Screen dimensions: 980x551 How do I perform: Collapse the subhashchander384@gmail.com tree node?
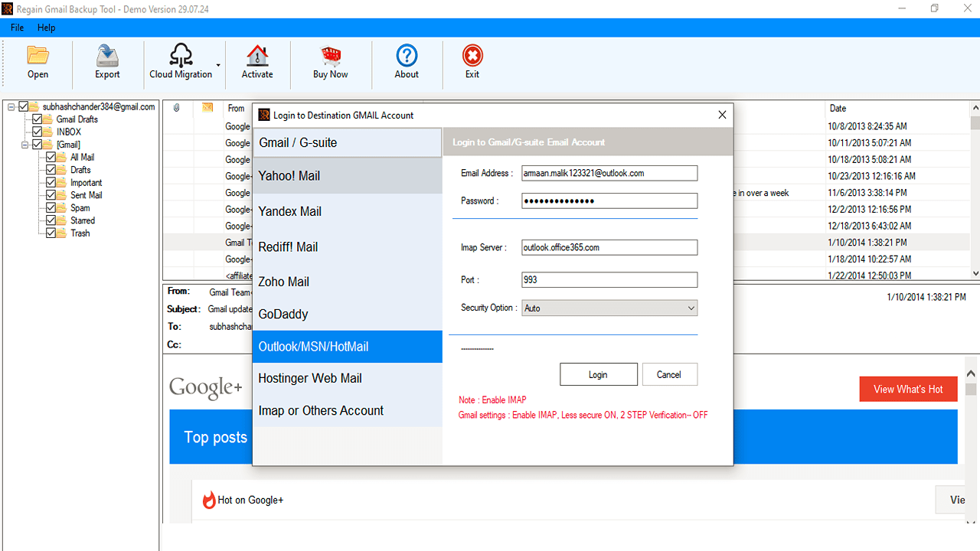point(12,107)
